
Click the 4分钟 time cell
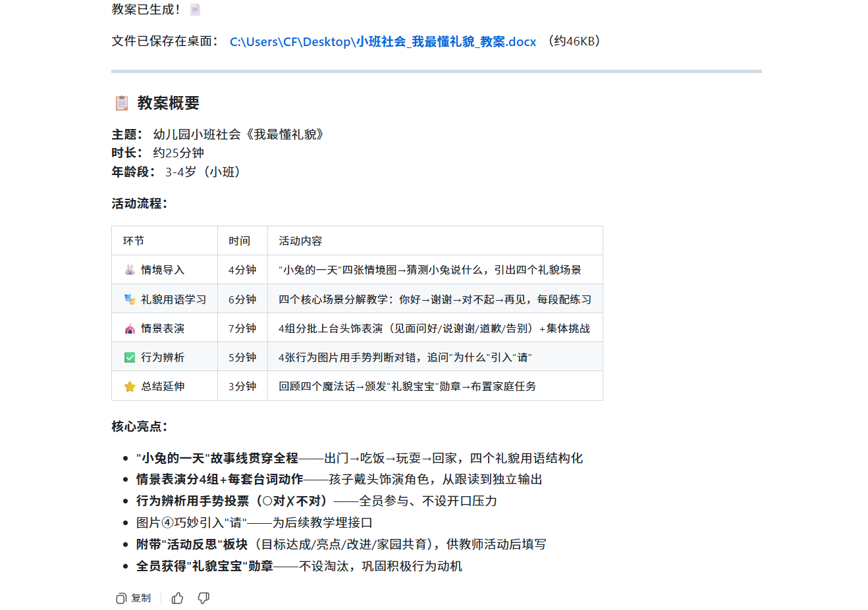[242, 270]
